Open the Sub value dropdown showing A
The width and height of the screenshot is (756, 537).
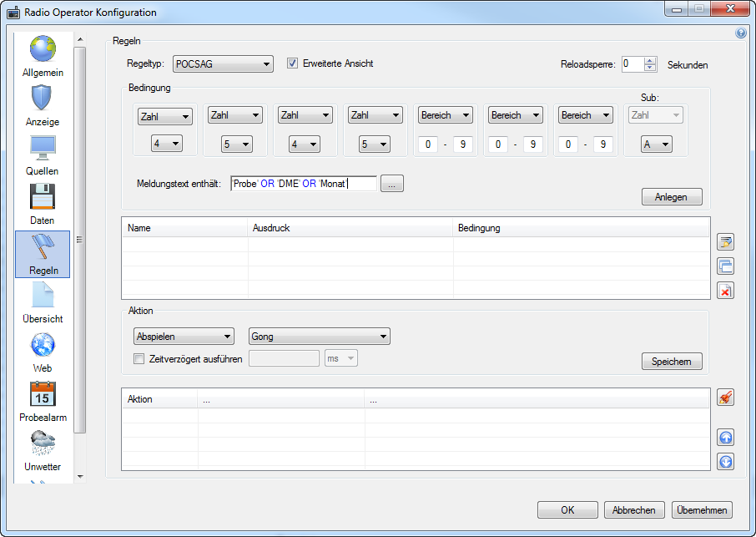pos(656,144)
